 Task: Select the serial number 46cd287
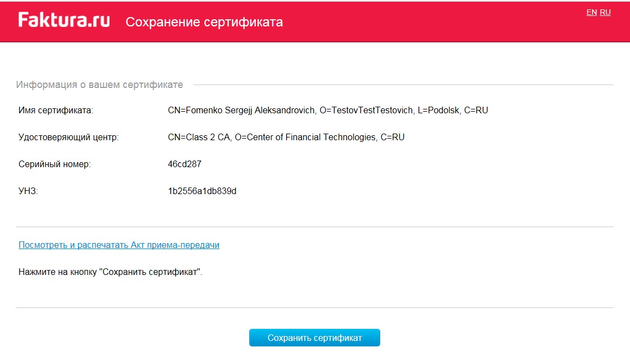point(184,164)
